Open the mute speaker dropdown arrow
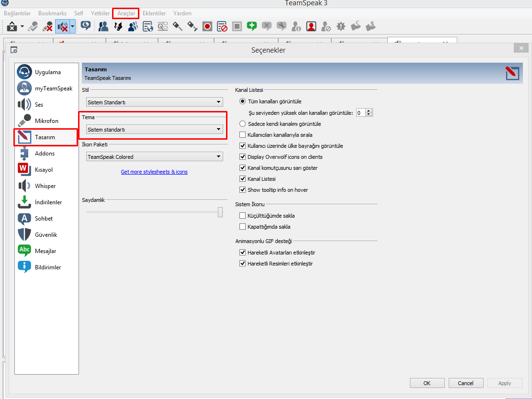 [72, 26]
